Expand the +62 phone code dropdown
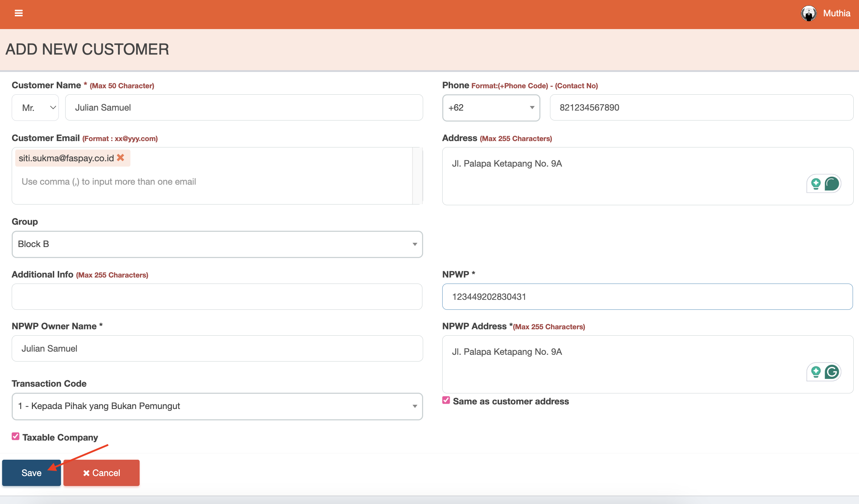The height and width of the screenshot is (504, 859). point(491,108)
